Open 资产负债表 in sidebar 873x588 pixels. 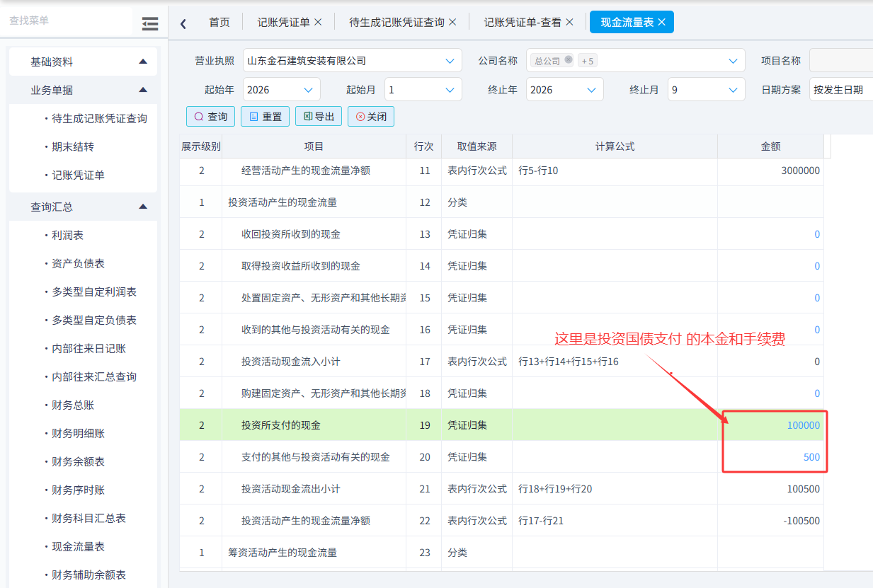coord(79,263)
